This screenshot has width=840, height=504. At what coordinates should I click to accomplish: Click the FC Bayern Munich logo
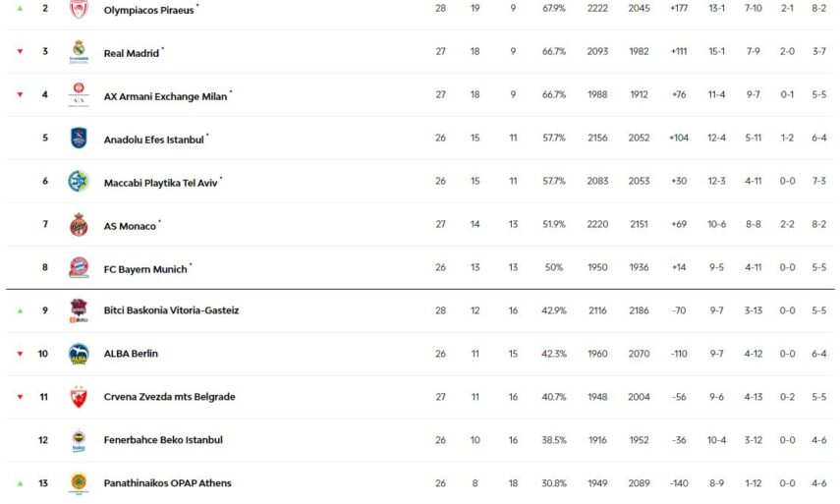79,268
